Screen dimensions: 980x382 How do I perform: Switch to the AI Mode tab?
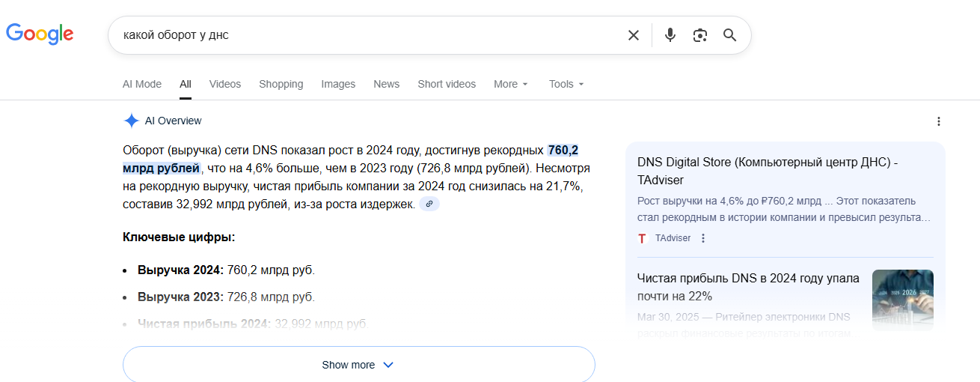(142, 84)
